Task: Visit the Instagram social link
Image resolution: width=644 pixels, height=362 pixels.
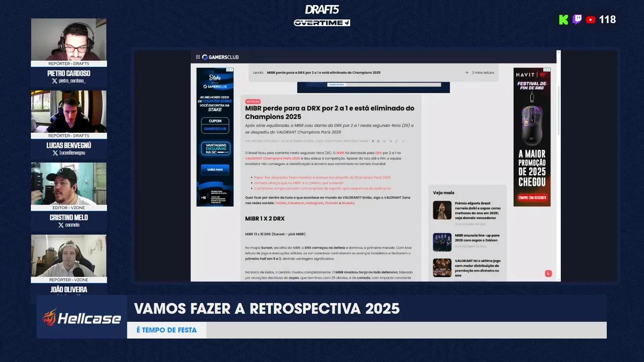Action: (x=314, y=203)
